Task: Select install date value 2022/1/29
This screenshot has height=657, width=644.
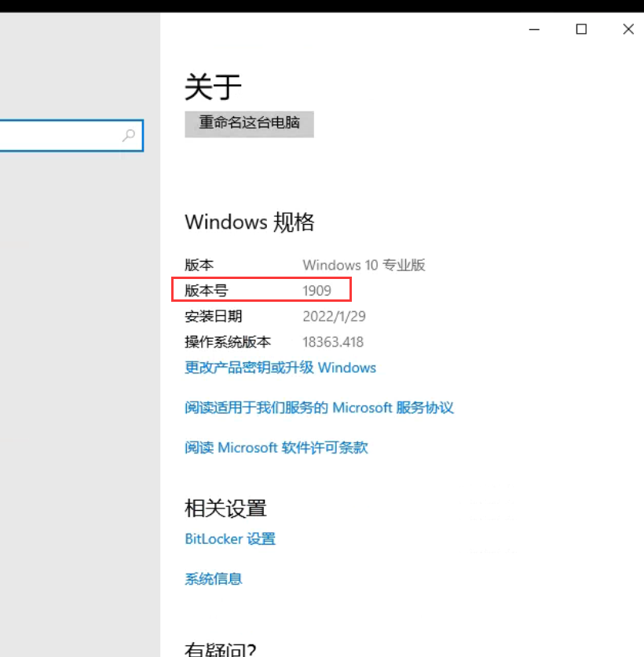Action: (334, 317)
